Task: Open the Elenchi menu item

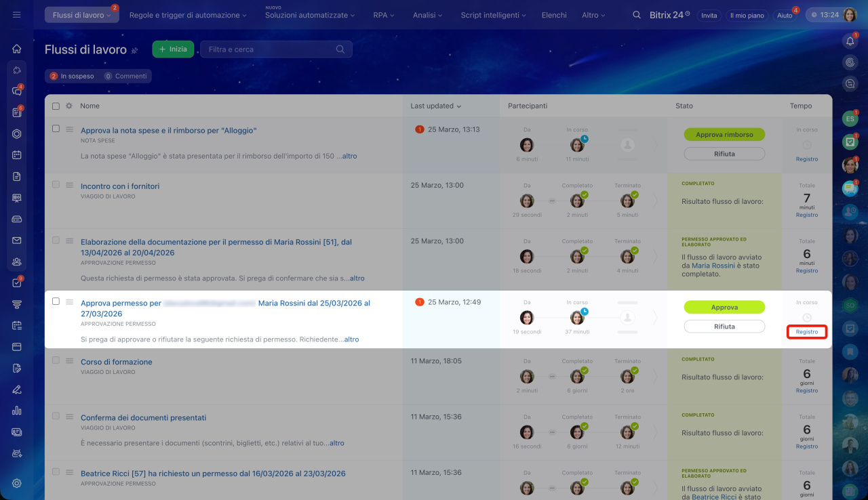Action: 554,15
